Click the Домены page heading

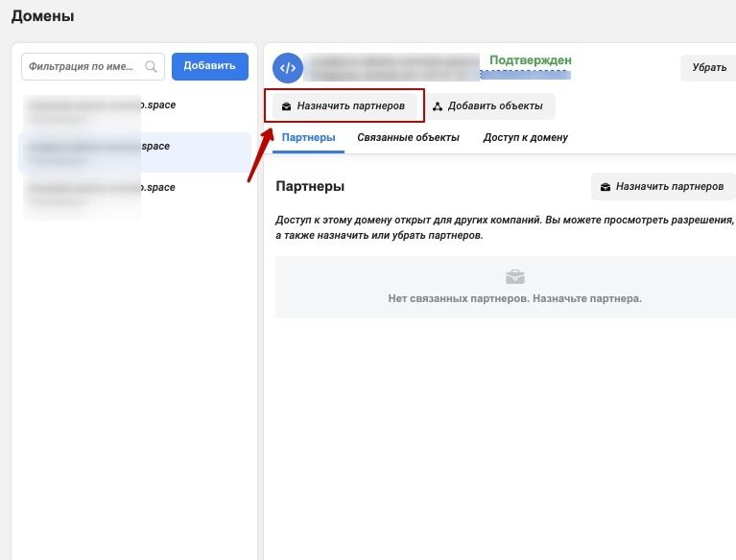coord(42,16)
